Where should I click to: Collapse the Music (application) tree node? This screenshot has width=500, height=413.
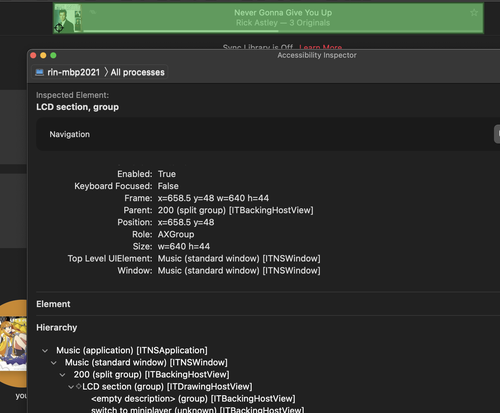pos(45,351)
